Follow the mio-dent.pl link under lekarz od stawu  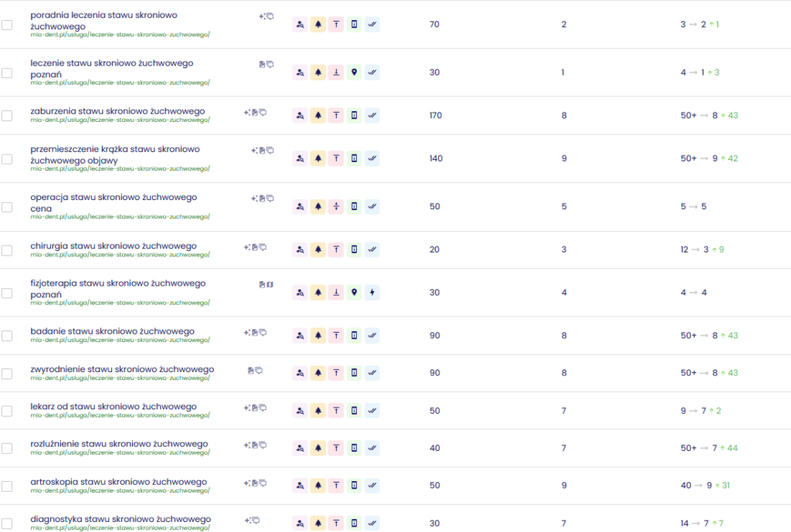120,415
